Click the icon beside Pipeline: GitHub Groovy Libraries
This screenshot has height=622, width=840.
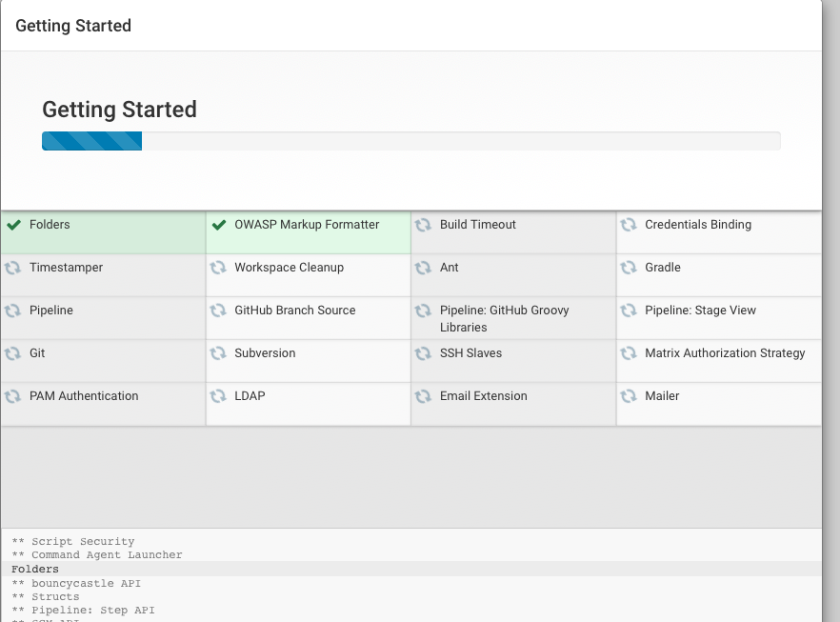(x=423, y=311)
